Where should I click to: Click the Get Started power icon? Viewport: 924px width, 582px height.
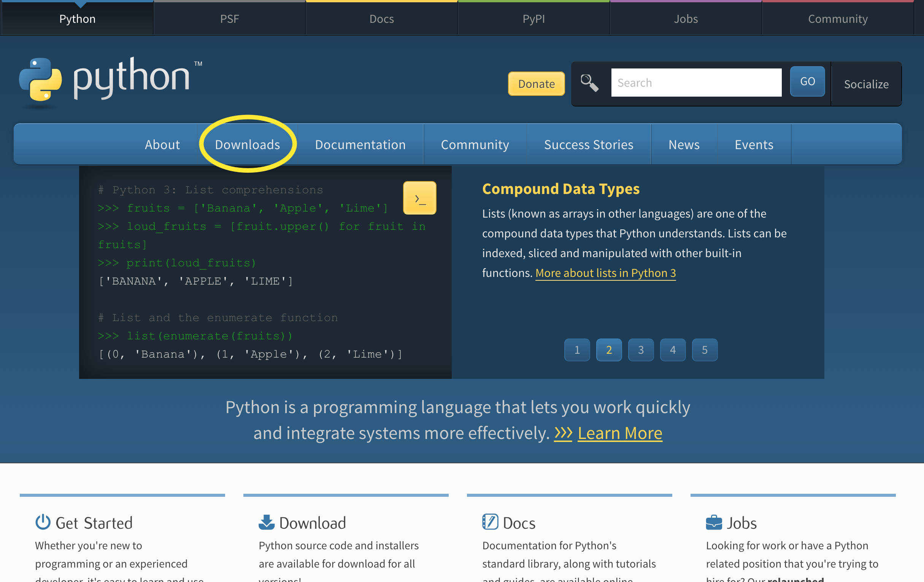tap(43, 522)
